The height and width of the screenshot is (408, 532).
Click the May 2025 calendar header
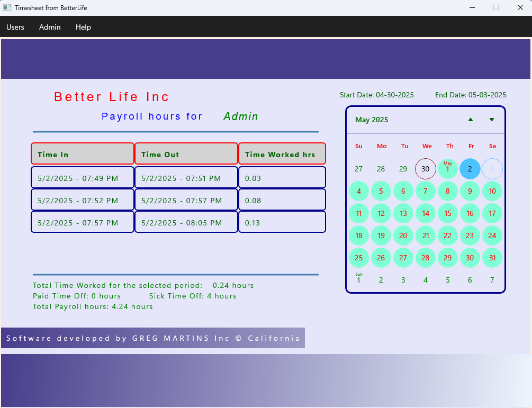(372, 120)
